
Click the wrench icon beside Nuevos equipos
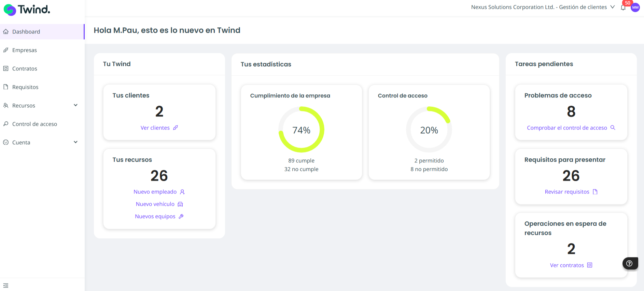(181, 216)
